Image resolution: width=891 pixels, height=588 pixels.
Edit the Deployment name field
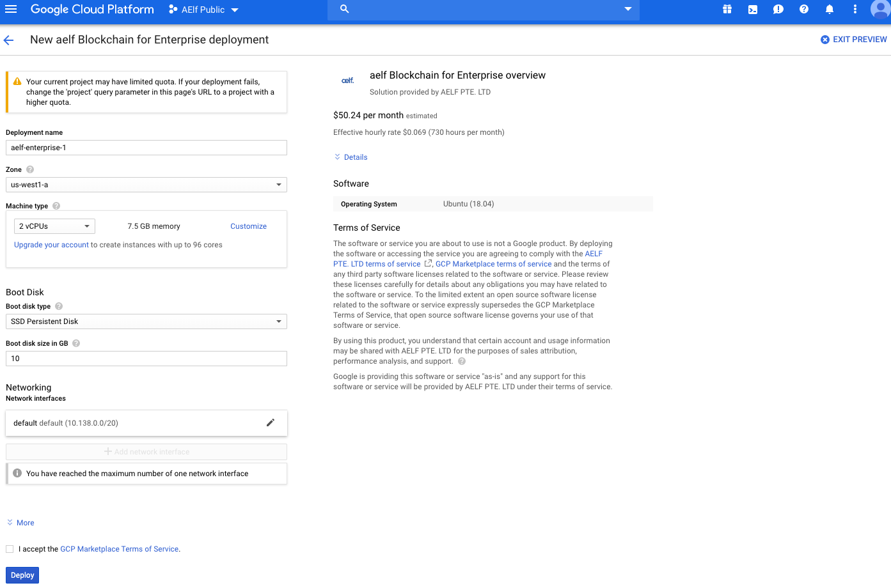click(146, 148)
